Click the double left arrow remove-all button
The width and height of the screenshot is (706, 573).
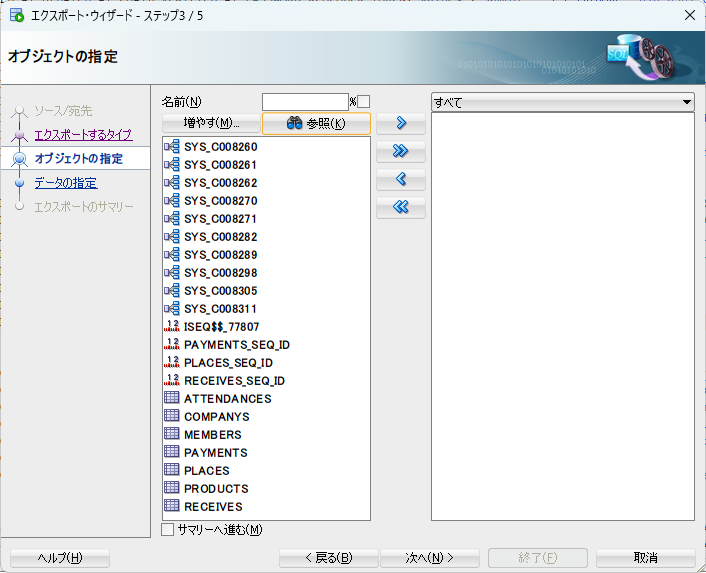(401, 208)
